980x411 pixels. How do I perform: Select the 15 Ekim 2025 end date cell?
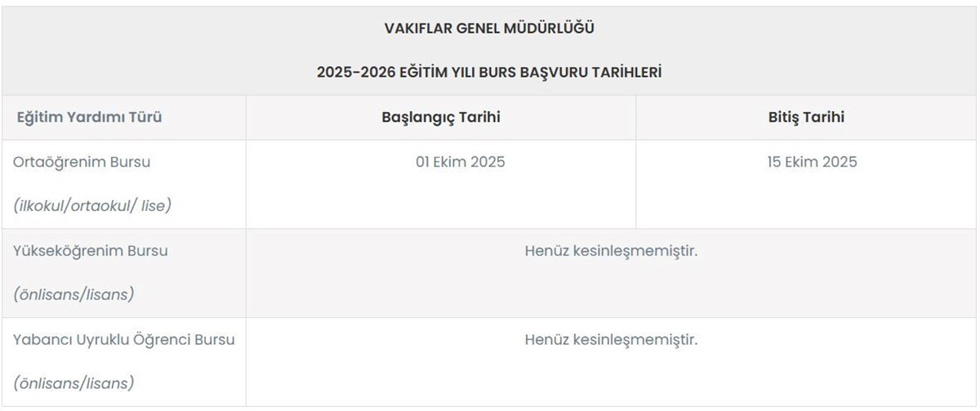(x=812, y=162)
